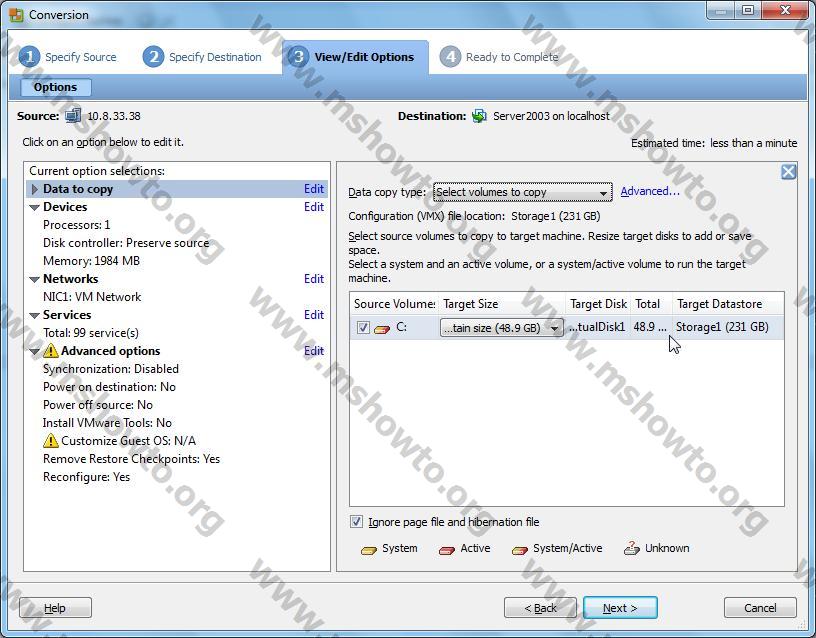Click the Options tab
The image size is (816, 638).
[x=56, y=87]
